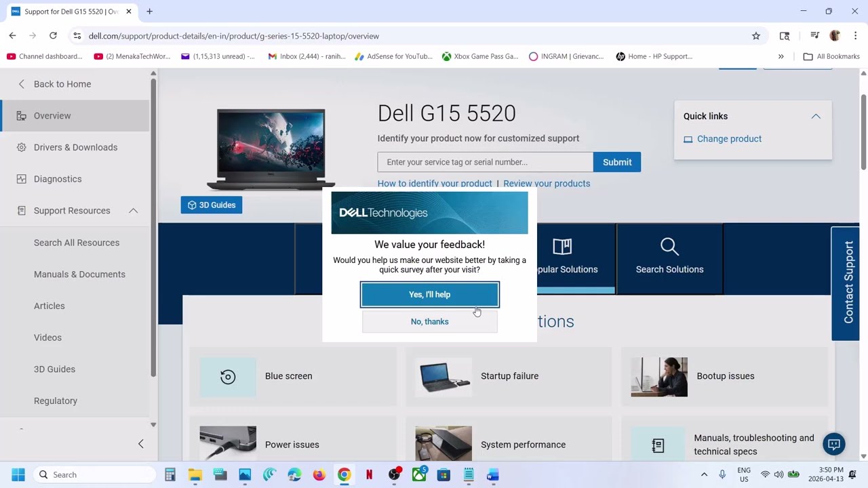Screen dimensions: 868x488
Task: Collapse the Quick links panel
Action: [x=816, y=117]
